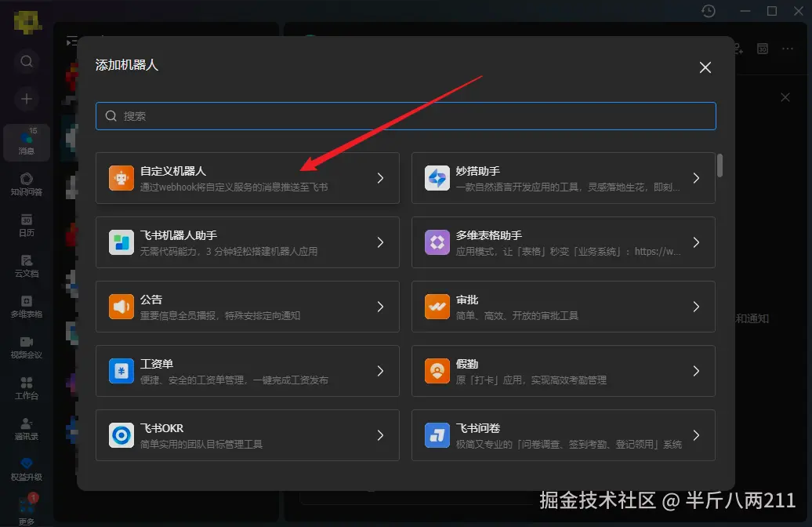Image resolution: width=812 pixels, height=527 pixels.
Task: Click the 工资单 icon
Action: 121,370
